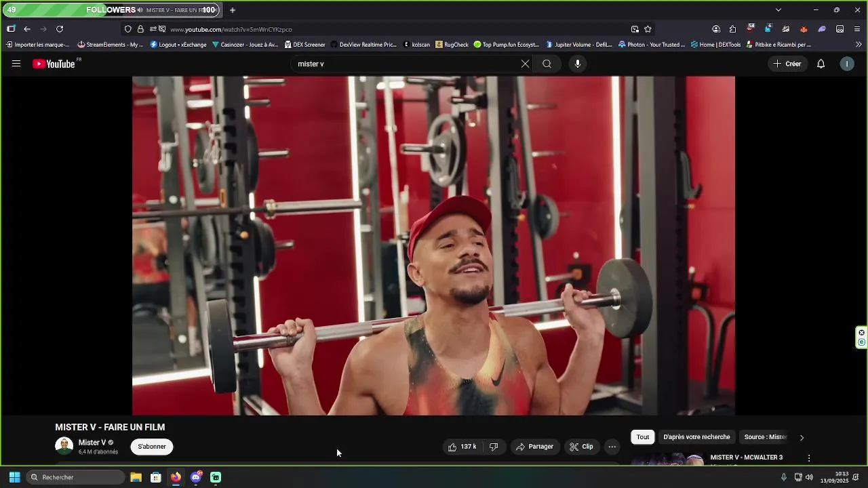Viewport: 868px width, 488px height.
Task: Open the Top Pump.fun Ecosystem bookmark
Action: (x=507, y=45)
